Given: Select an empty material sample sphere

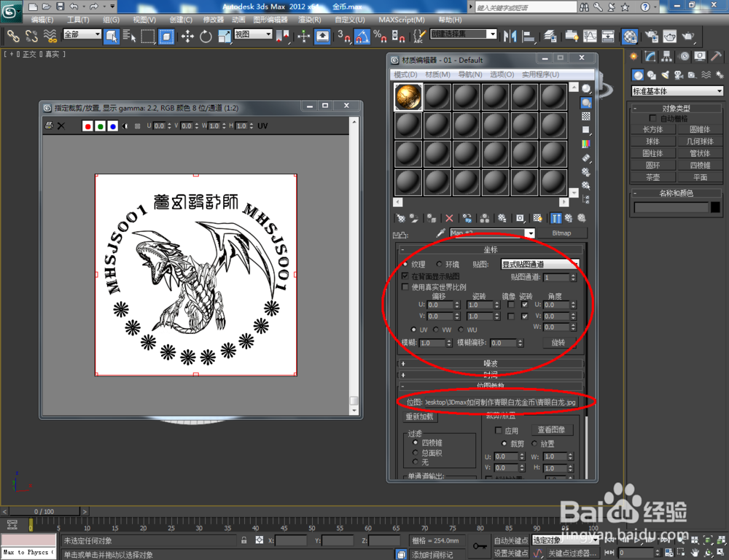Looking at the screenshot, I should (x=436, y=97).
